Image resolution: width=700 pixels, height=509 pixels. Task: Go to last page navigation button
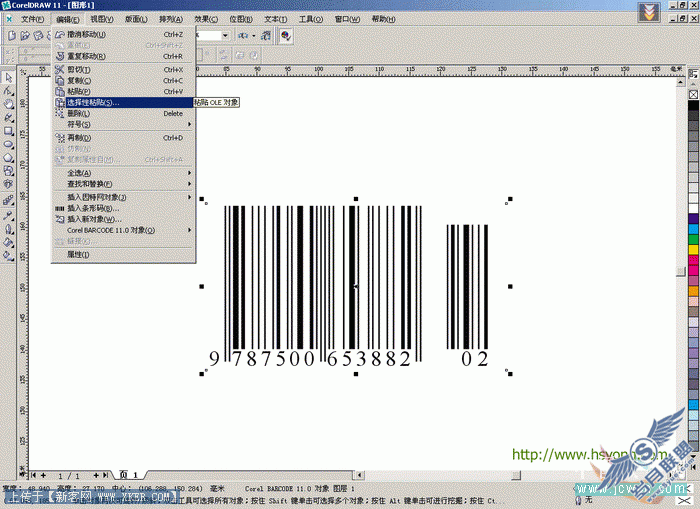(x=106, y=476)
